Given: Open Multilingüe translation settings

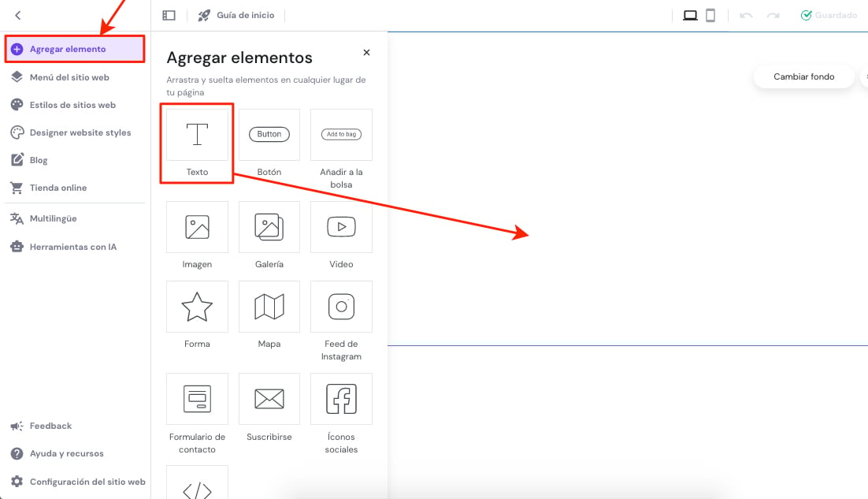Looking at the screenshot, I should coord(53,218).
